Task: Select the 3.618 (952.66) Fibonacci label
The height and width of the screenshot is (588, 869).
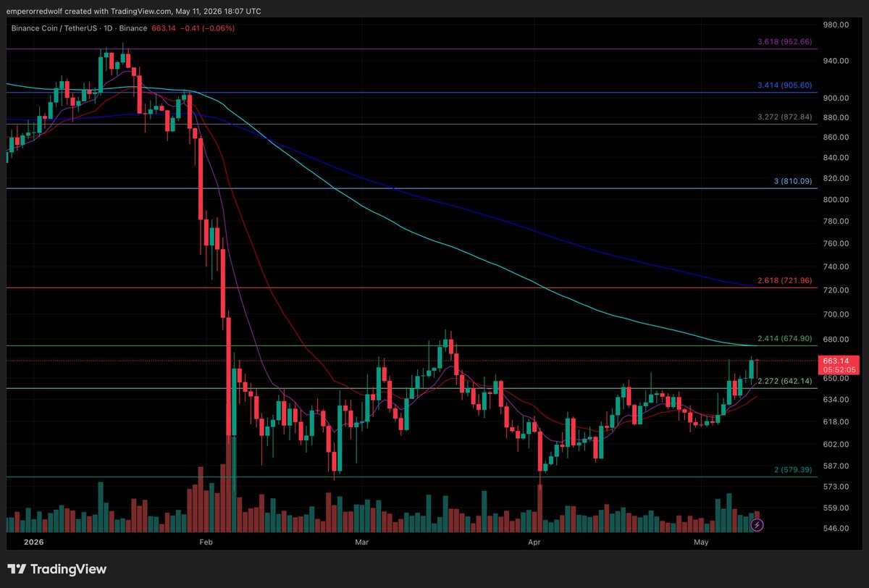Action: pos(784,42)
